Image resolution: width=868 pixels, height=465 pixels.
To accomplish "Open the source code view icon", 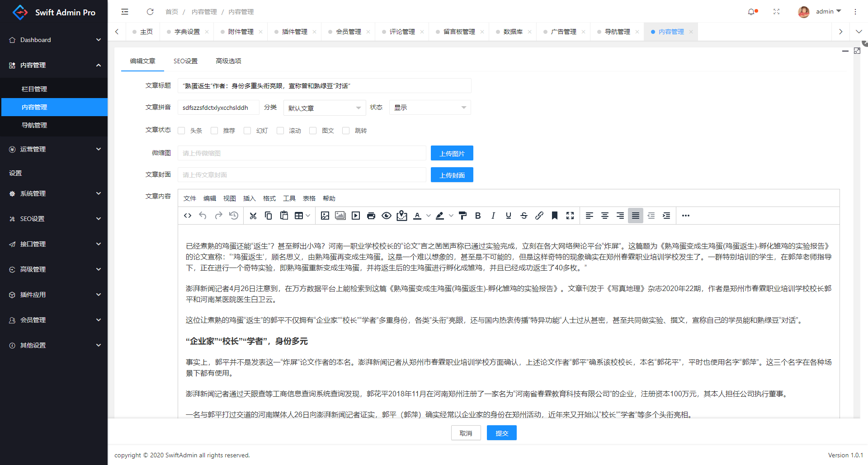I will (187, 216).
